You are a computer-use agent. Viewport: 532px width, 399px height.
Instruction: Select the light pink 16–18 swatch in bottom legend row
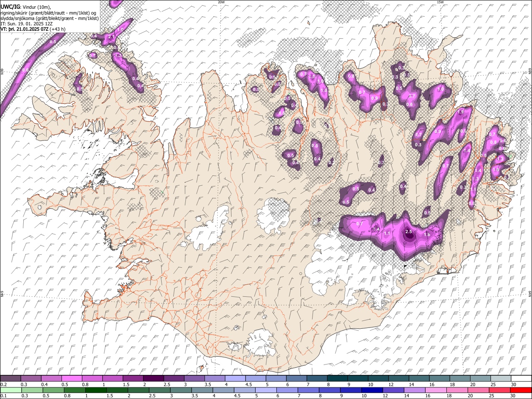coord(435,390)
